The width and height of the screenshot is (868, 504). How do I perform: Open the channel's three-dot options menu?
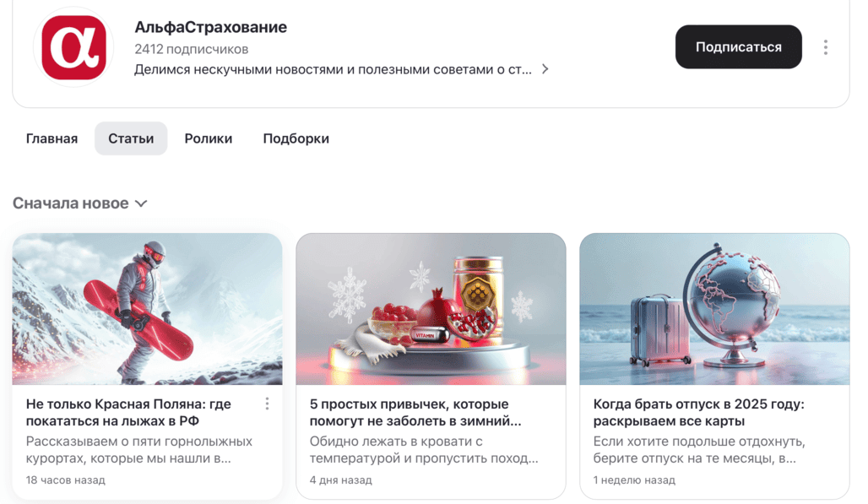tap(826, 47)
